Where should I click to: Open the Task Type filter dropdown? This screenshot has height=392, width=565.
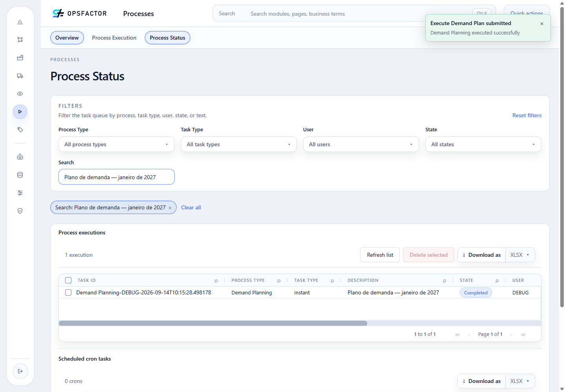(239, 144)
